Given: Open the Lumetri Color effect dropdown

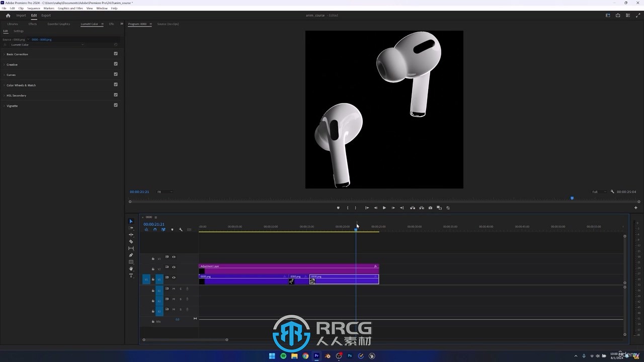Looking at the screenshot, I should pos(47,45).
